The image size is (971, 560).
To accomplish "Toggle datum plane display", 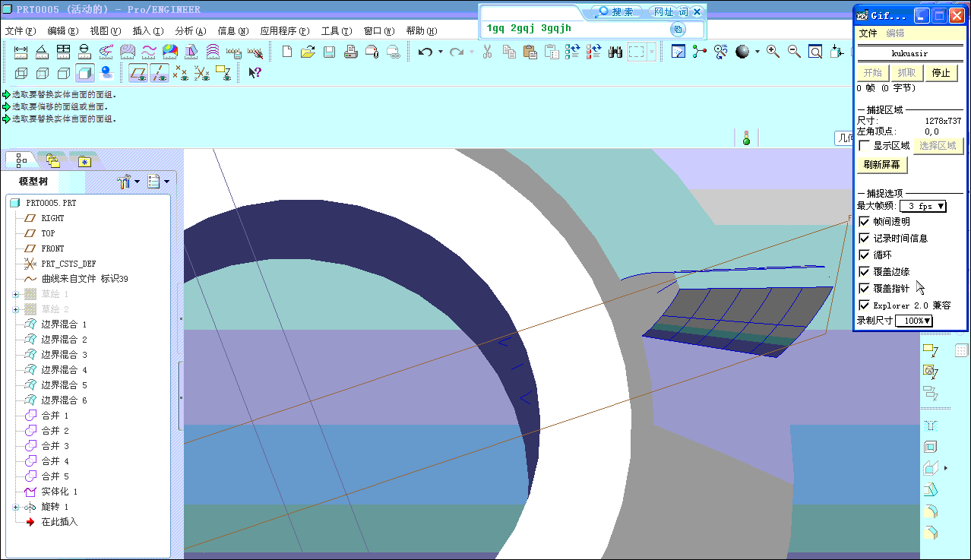I will [x=138, y=73].
